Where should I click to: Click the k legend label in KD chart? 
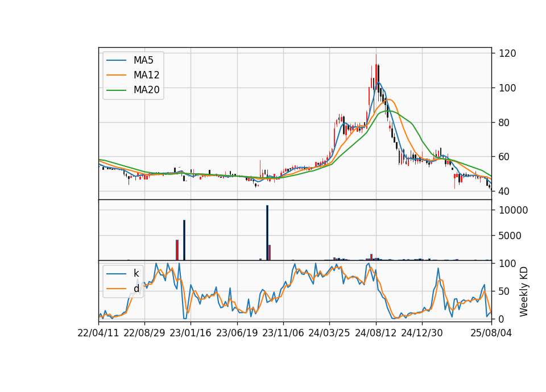(136, 273)
